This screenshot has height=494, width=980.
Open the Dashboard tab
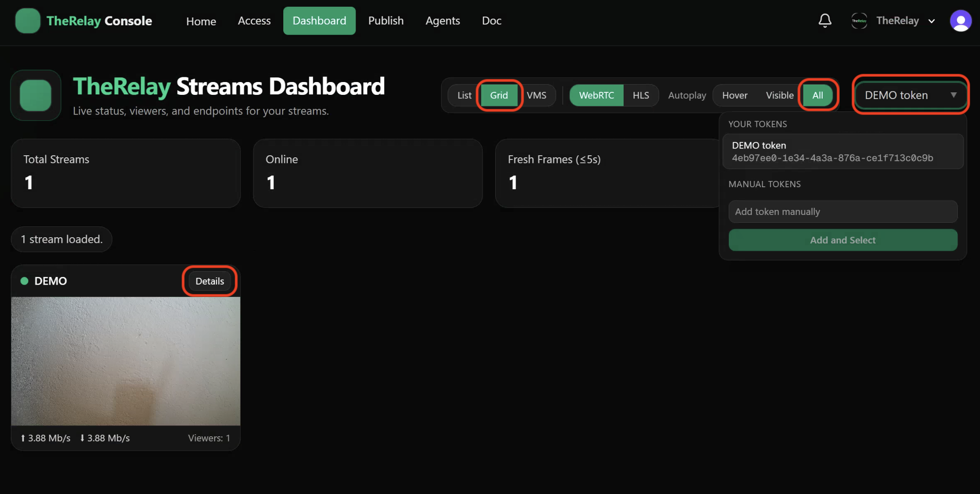click(319, 21)
